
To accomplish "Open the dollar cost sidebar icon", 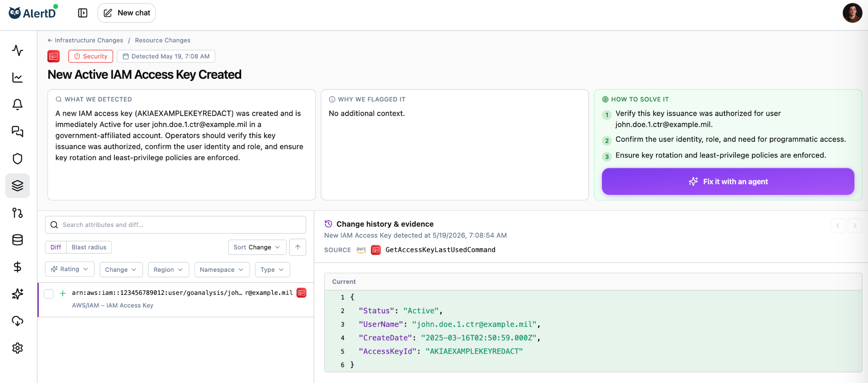I will [x=17, y=267].
